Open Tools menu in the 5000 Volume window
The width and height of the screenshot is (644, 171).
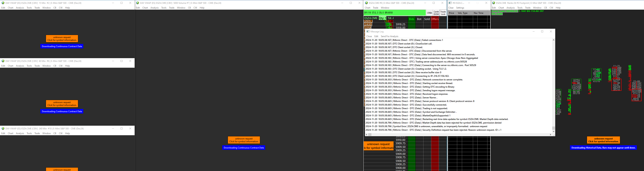click(x=164, y=8)
